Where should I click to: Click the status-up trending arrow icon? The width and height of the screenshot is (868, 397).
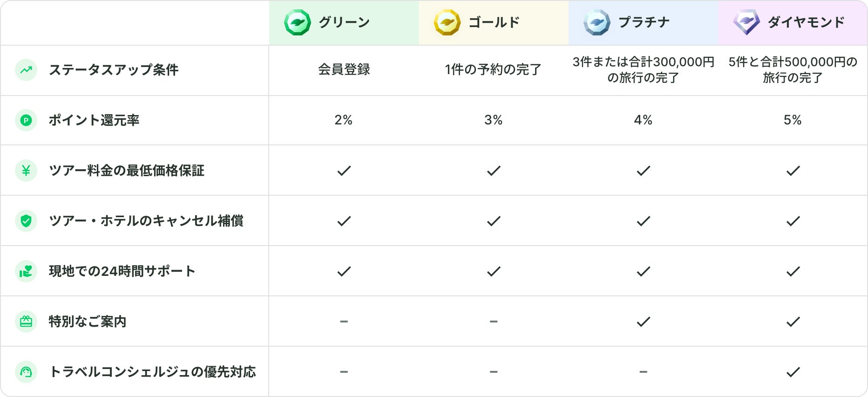26,70
